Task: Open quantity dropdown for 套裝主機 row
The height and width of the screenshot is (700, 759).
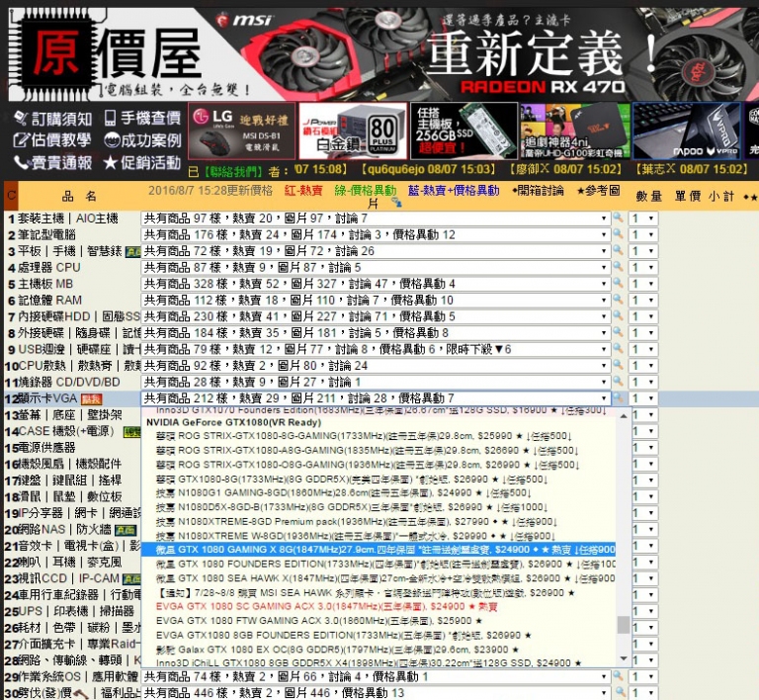Action: click(643, 219)
